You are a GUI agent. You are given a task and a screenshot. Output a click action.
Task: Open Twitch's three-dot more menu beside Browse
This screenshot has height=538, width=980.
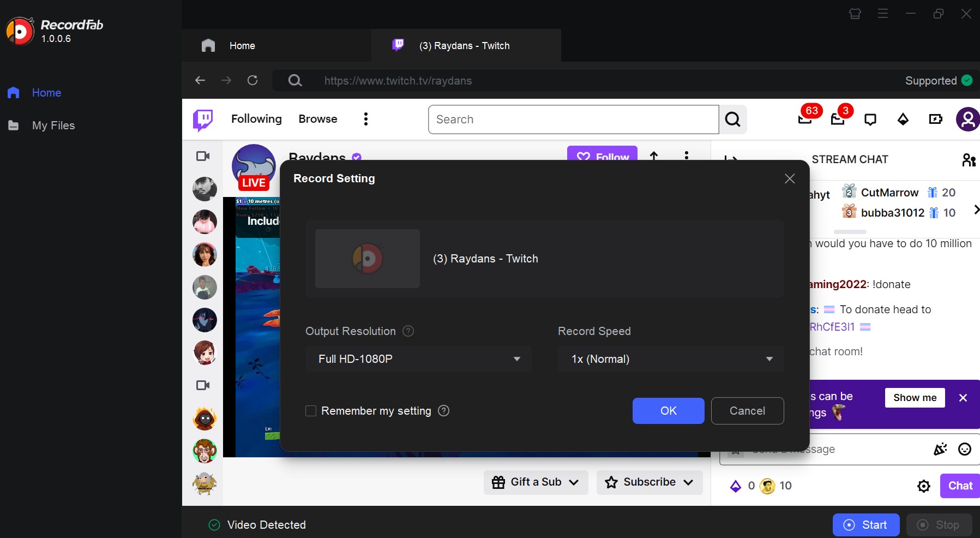pyautogui.click(x=366, y=119)
